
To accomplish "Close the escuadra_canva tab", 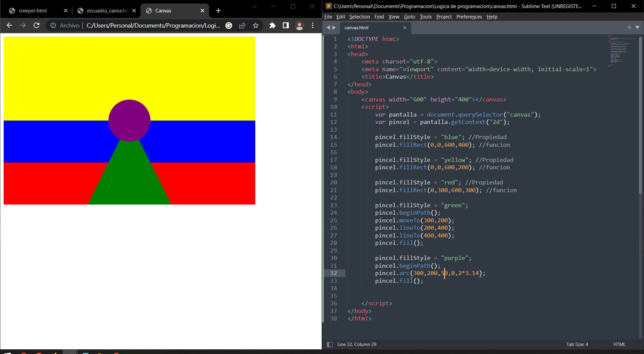I will [134, 11].
